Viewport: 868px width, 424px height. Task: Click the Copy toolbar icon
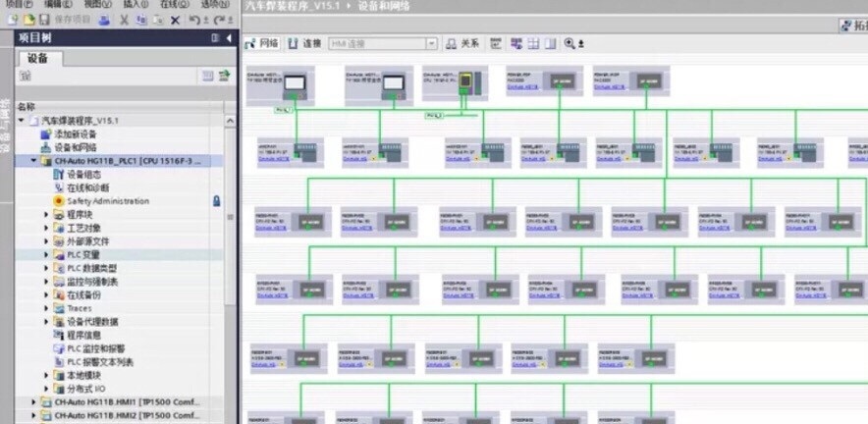pyautogui.click(x=141, y=20)
